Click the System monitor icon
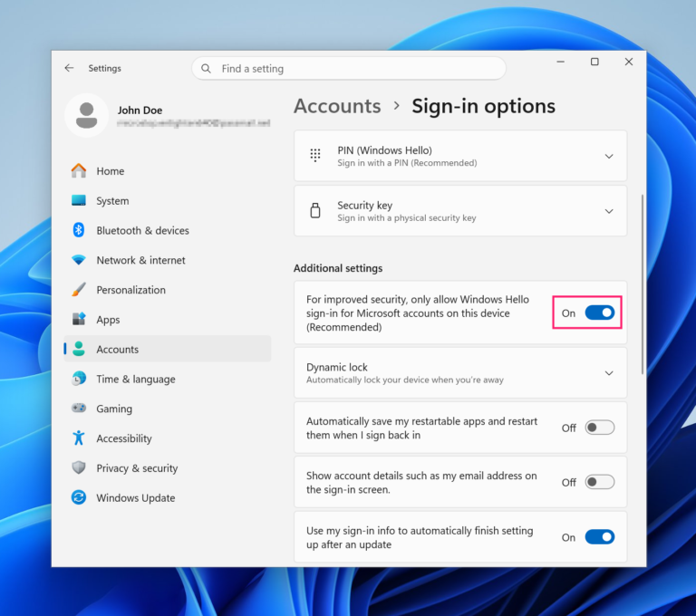 pos(79,200)
